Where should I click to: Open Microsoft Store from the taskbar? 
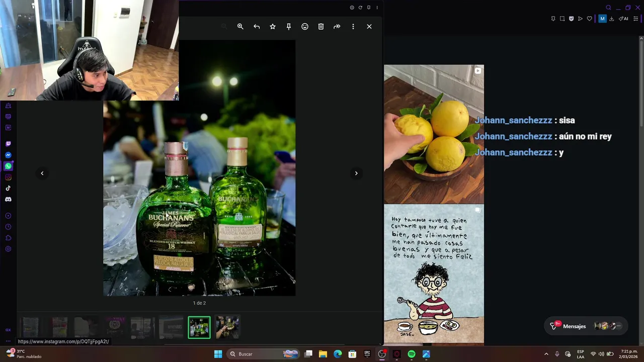tap(352, 354)
